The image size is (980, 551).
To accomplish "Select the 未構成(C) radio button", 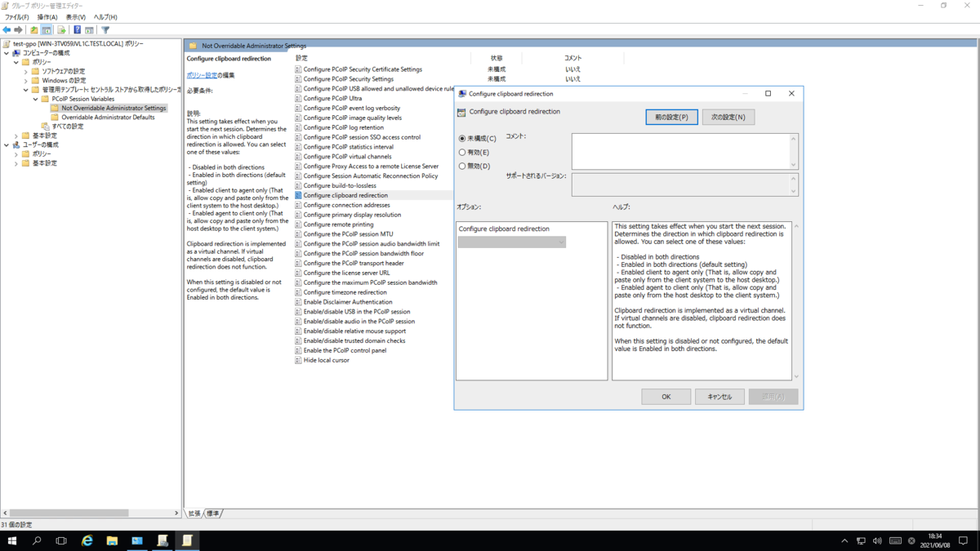I will (x=462, y=139).
